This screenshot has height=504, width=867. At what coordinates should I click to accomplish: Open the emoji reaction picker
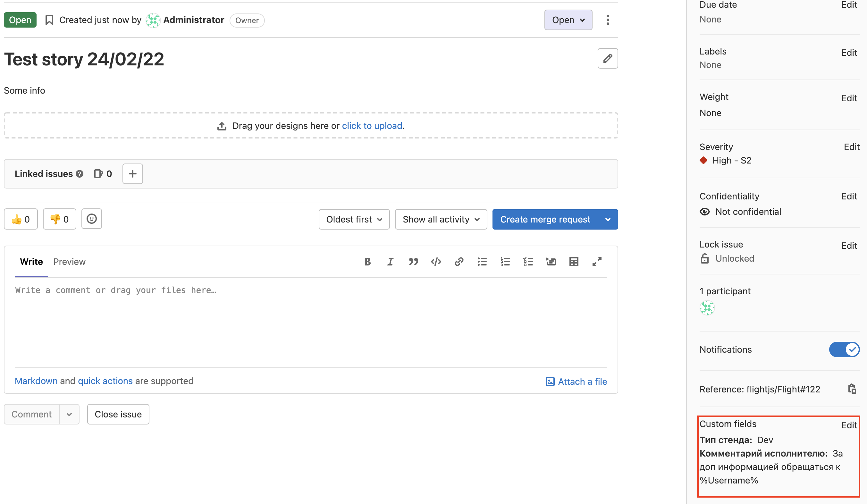pyautogui.click(x=91, y=219)
